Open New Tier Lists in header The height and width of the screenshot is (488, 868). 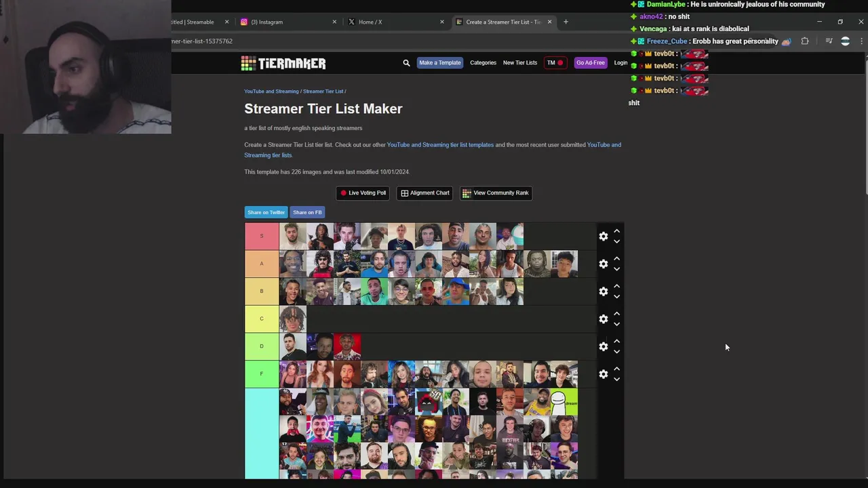coord(520,63)
